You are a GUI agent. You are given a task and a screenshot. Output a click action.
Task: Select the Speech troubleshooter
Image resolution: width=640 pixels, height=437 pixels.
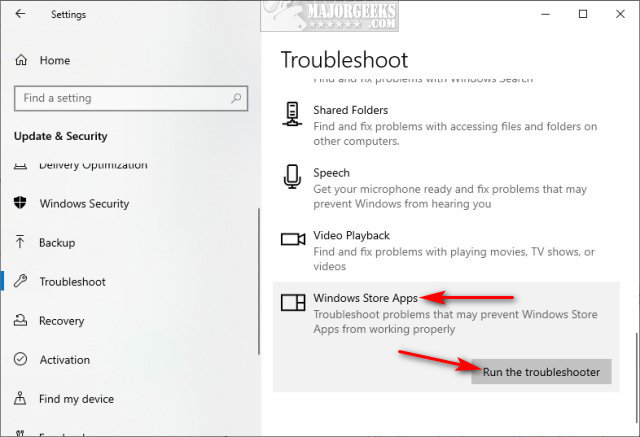pos(331,173)
